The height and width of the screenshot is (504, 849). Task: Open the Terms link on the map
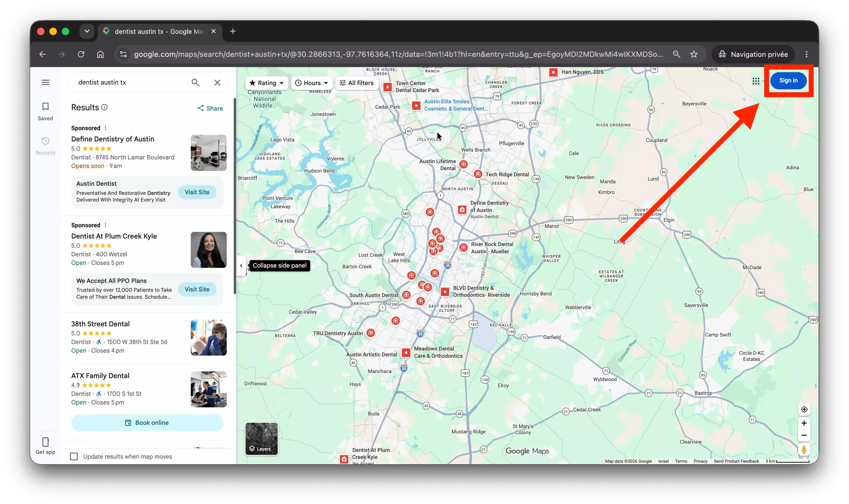click(681, 461)
